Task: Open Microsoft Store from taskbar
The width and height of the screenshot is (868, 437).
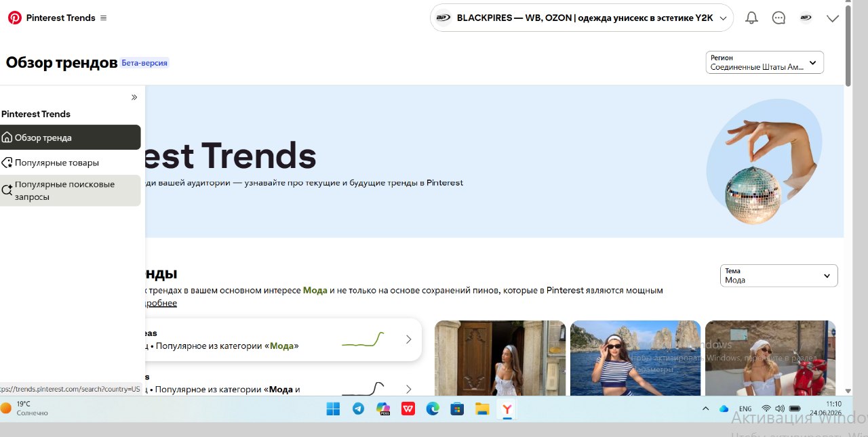Action: (x=457, y=409)
